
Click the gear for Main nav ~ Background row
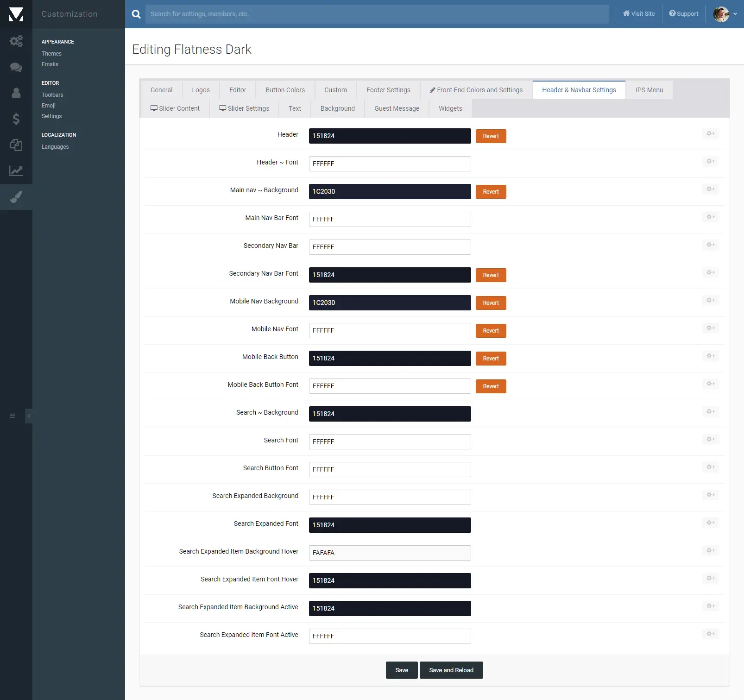click(x=711, y=189)
